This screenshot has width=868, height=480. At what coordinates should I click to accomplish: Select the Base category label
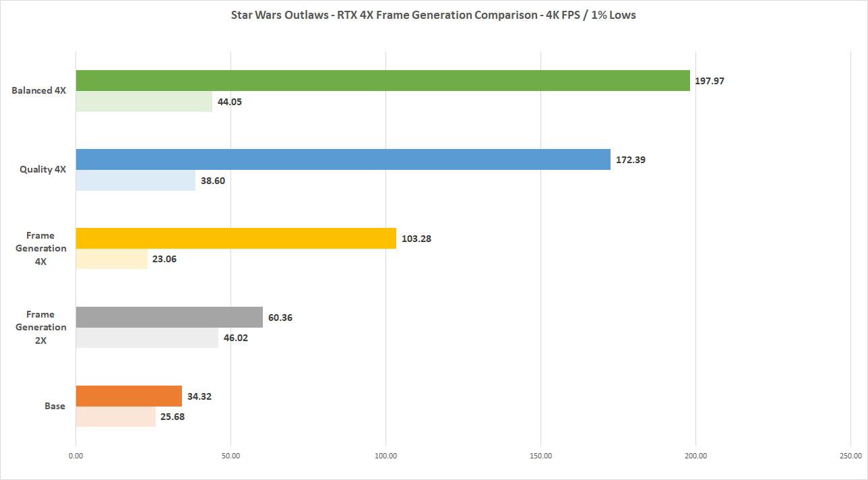pos(55,406)
